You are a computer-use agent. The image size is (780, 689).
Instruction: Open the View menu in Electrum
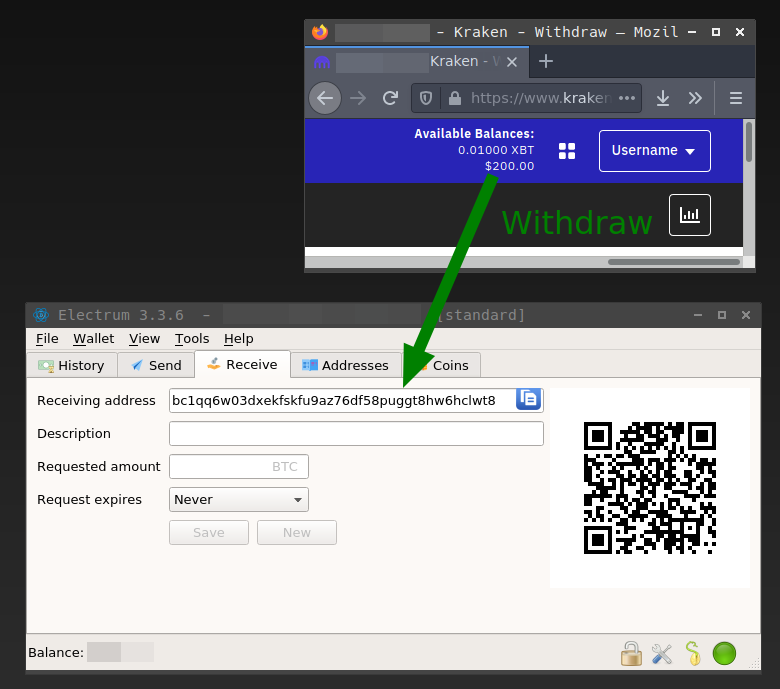pos(144,338)
